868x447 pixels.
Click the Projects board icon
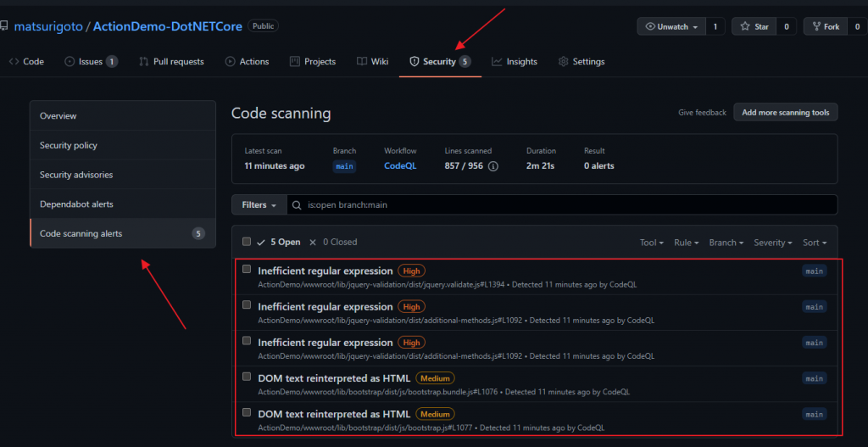click(294, 61)
